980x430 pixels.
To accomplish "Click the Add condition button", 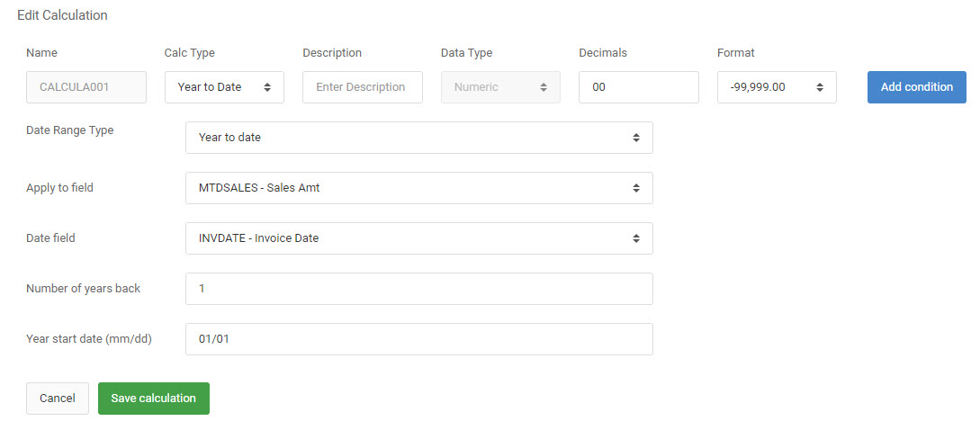I will [x=917, y=87].
